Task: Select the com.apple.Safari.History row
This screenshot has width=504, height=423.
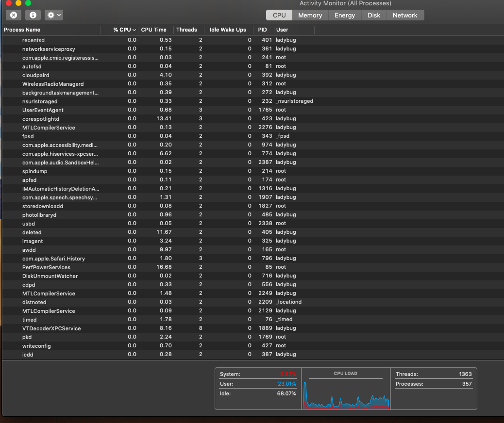Action: point(253,259)
